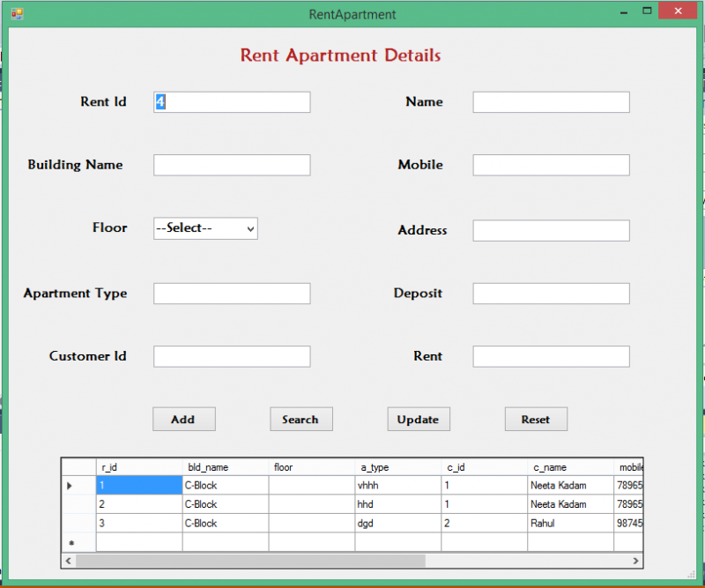Click the new row asterisk selector
Image resolution: width=705 pixels, height=588 pixels.
tap(78, 542)
